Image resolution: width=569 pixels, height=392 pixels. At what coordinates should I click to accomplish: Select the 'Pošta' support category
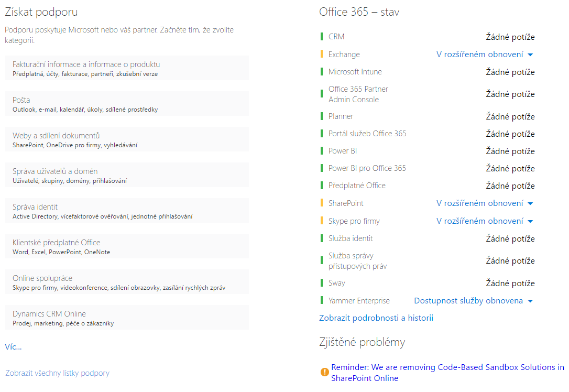click(127, 104)
